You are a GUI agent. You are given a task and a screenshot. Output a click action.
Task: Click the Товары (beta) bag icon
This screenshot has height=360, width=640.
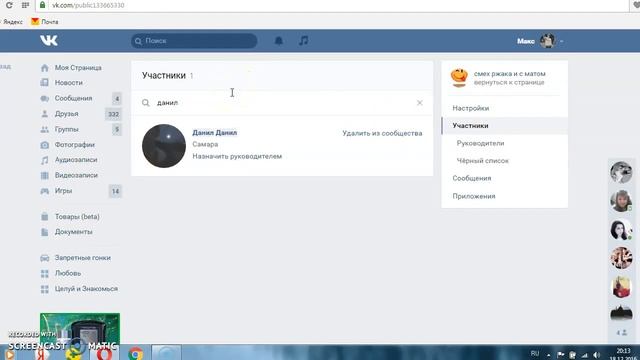[x=44, y=217]
